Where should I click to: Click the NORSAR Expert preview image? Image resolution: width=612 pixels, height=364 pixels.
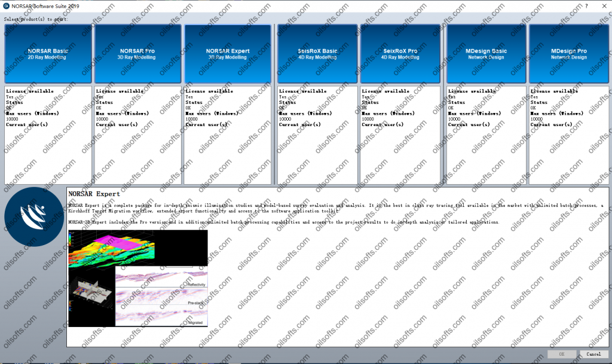pyautogui.click(x=138, y=278)
